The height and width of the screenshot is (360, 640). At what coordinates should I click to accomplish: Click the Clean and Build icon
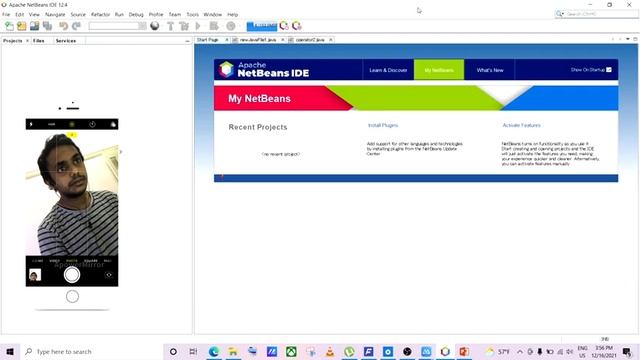click(x=184, y=26)
